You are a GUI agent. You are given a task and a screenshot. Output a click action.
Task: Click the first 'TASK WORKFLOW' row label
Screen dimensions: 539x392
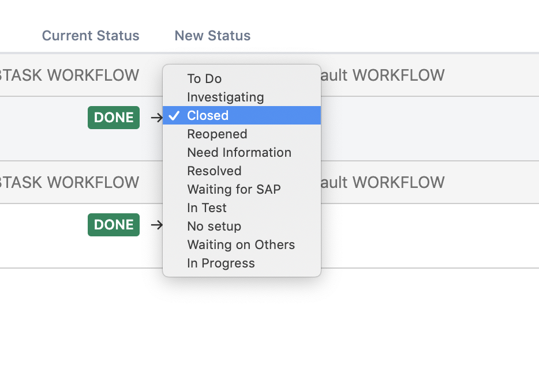(69, 75)
